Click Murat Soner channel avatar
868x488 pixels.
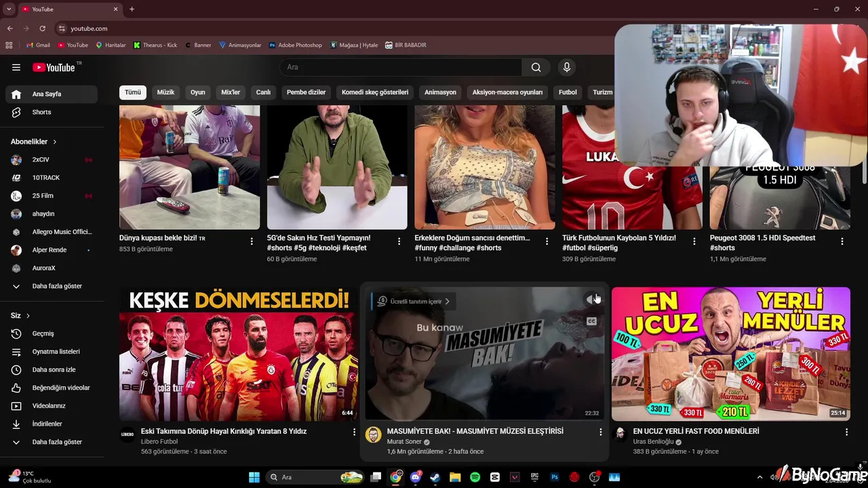(374, 434)
